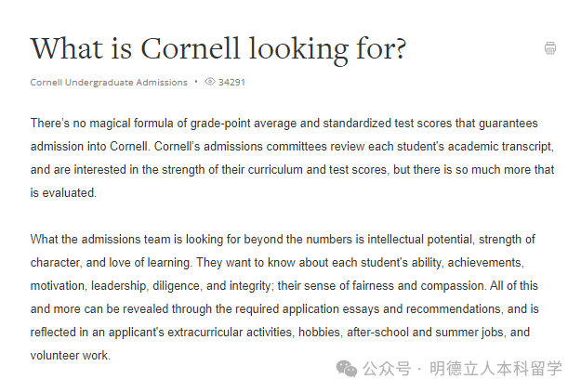This screenshot has height=392, width=581.
Task: Click the WeChat logo watermark icon
Action: 347,369
